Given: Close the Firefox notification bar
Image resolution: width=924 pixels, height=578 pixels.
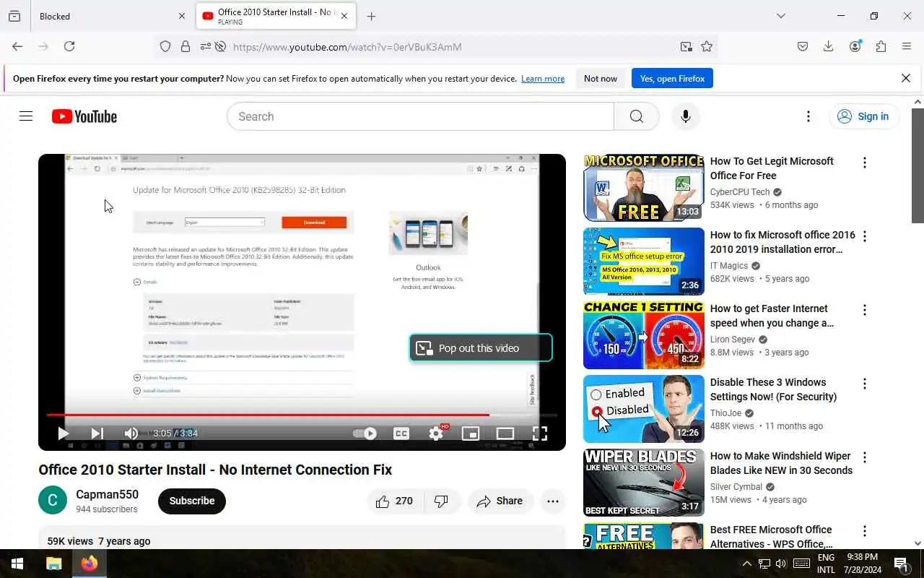Looking at the screenshot, I should coord(906,78).
